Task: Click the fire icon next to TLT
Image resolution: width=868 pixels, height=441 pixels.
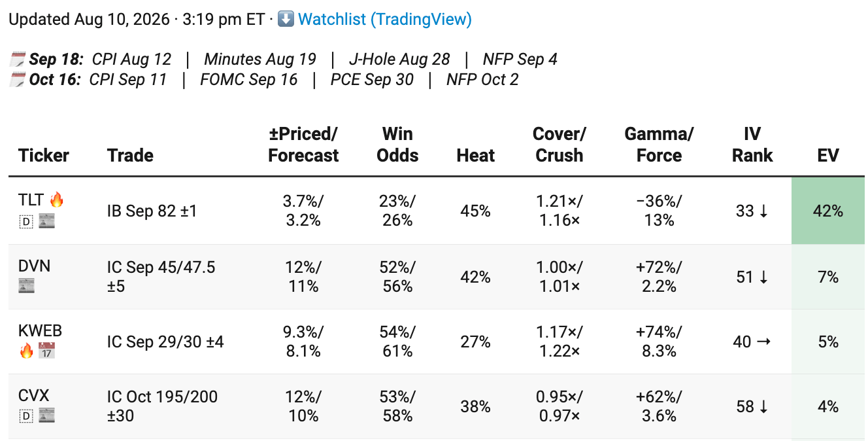Action: (57, 200)
